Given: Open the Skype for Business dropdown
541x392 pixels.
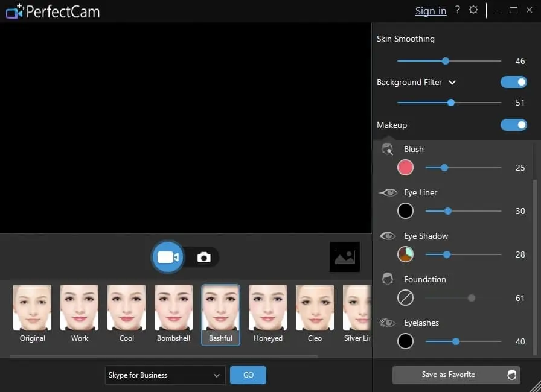Looking at the screenshot, I should [x=165, y=375].
